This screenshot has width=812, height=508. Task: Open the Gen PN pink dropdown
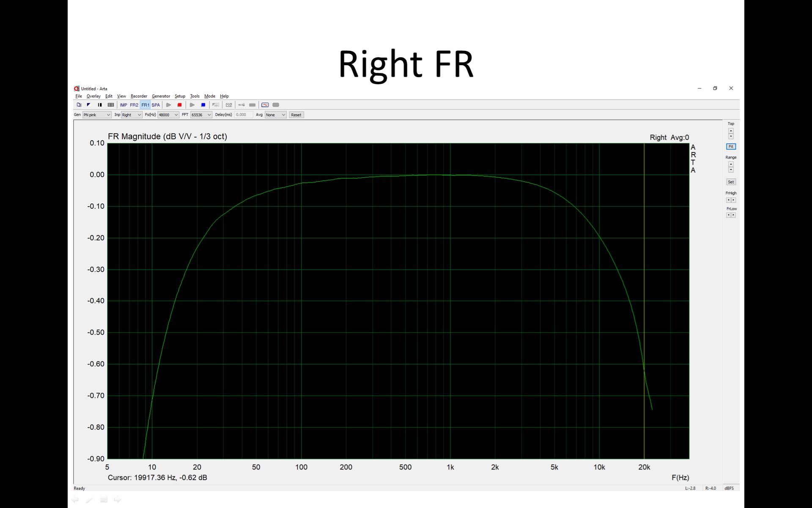click(97, 115)
